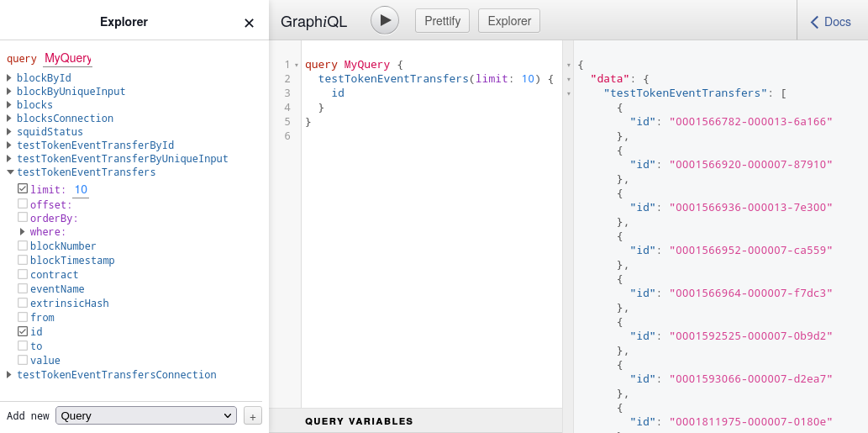Expand the blocksConnection node
868x433 pixels.
click(x=9, y=119)
